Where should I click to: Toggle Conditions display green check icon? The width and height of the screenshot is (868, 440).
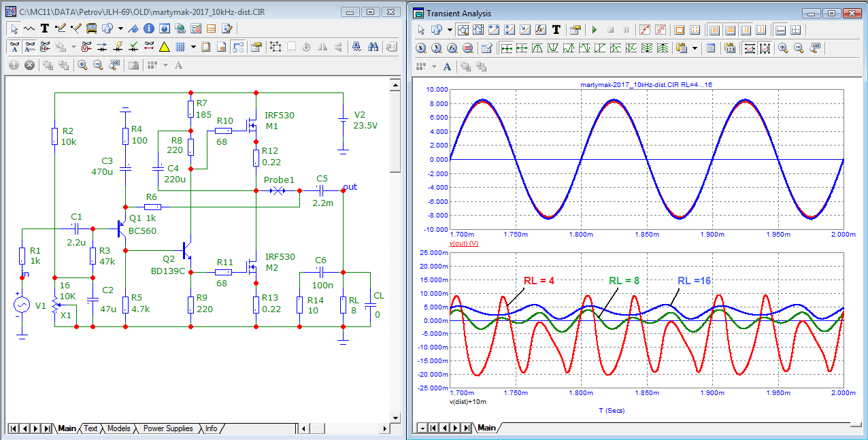133,47
